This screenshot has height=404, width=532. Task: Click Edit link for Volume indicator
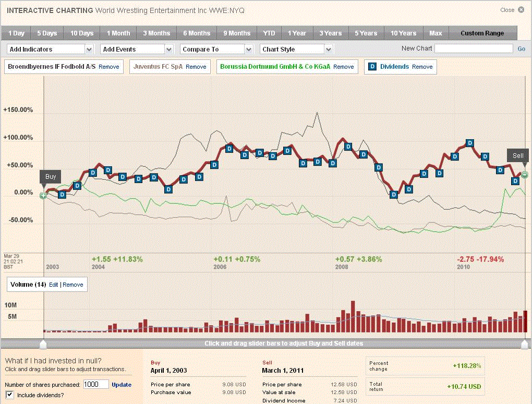click(x=54, y=285)
